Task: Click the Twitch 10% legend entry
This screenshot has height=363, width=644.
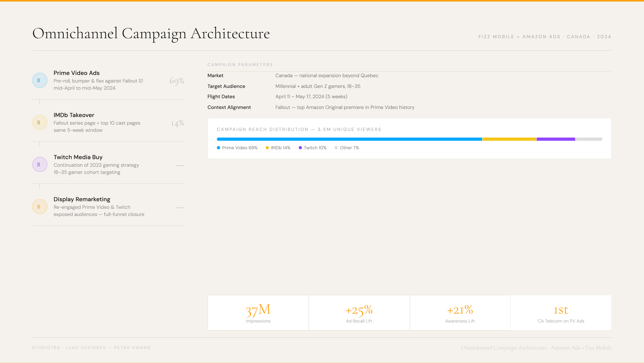Action: pos(313,148)
